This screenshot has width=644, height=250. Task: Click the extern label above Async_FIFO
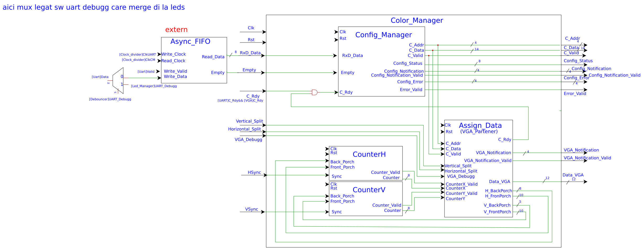176,30
